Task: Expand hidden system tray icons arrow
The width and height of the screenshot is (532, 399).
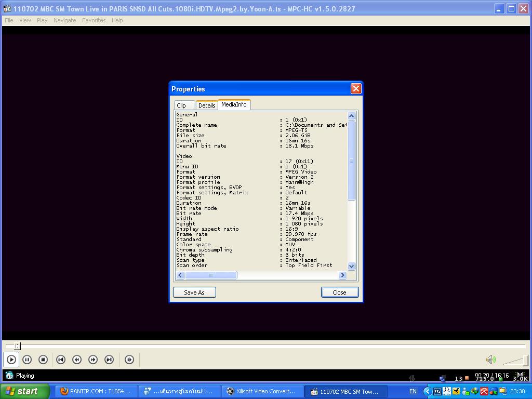Action: 428,391
